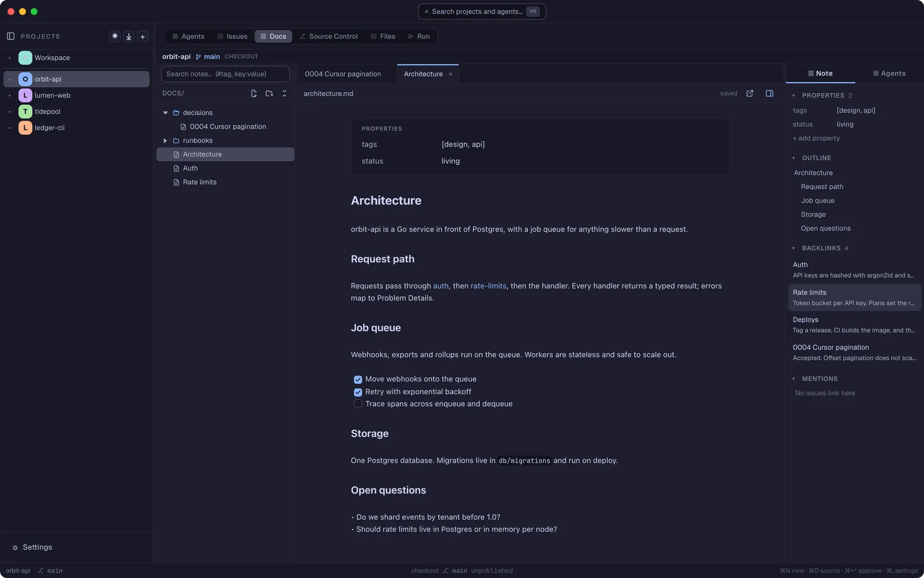Click the Search notes input field
The image size is (924, 578).
(x=225, y=74)
